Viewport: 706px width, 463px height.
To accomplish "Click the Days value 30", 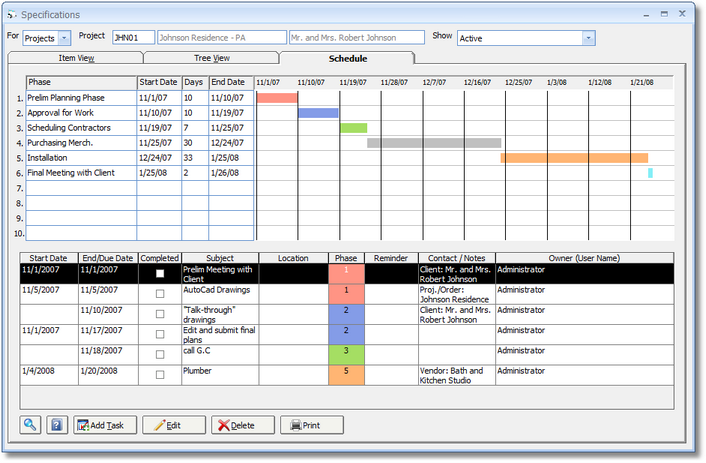I will 195,143.
